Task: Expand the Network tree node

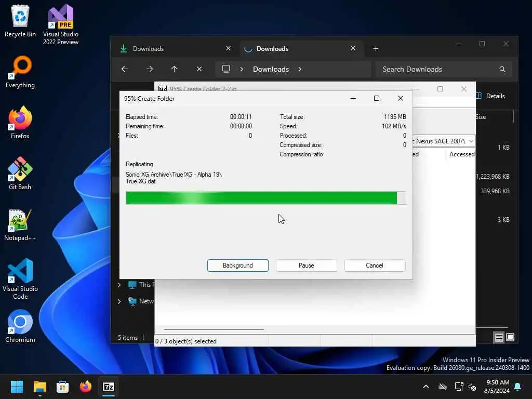Action: click(x=119, y=301)
